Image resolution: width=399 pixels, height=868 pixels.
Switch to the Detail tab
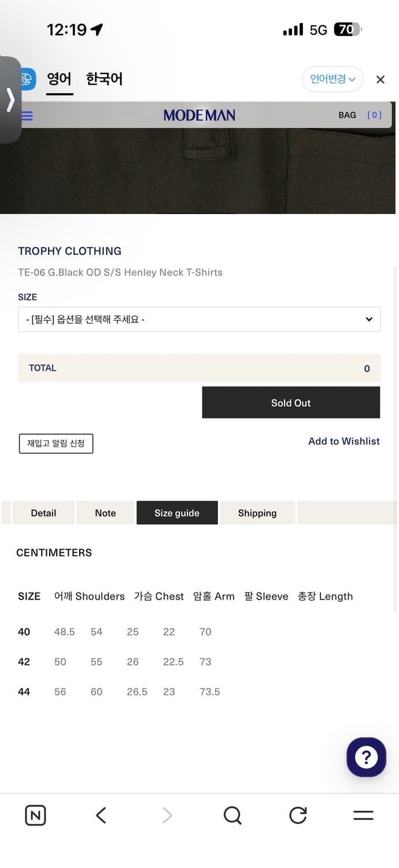(x=43, y=513)
